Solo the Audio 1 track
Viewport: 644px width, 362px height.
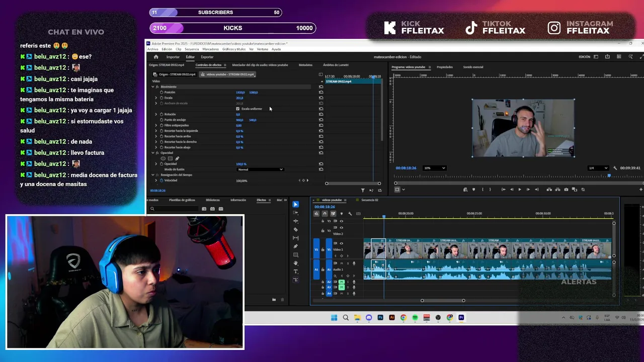(348, 263)
